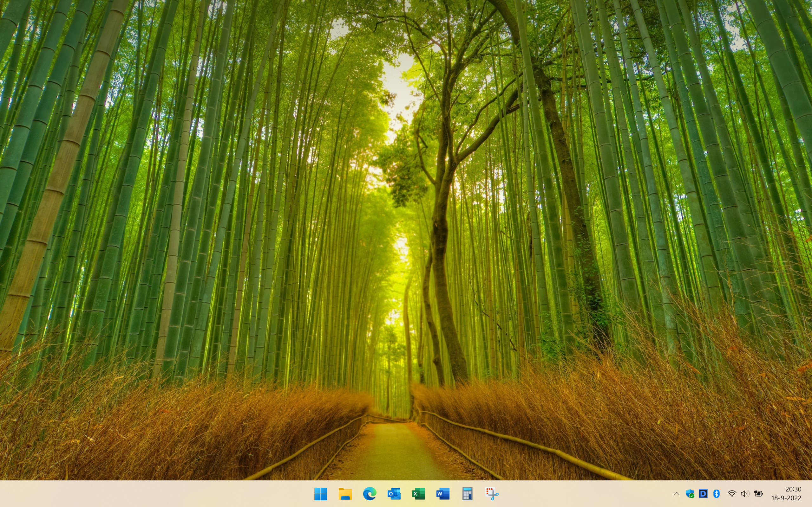The width and height of the screenshot is (812, 507).
Task: Click the blue D tray icon
Action: coord(703,494)
